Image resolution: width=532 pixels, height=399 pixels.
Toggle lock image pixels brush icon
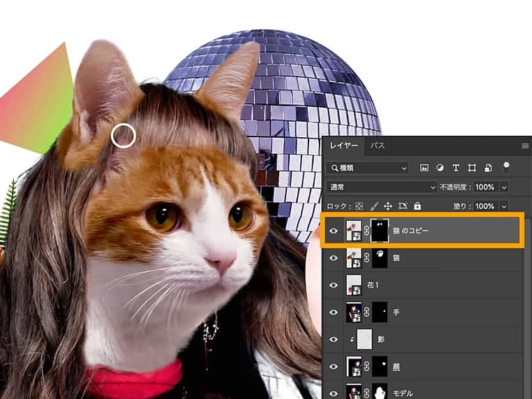point(374,206)
